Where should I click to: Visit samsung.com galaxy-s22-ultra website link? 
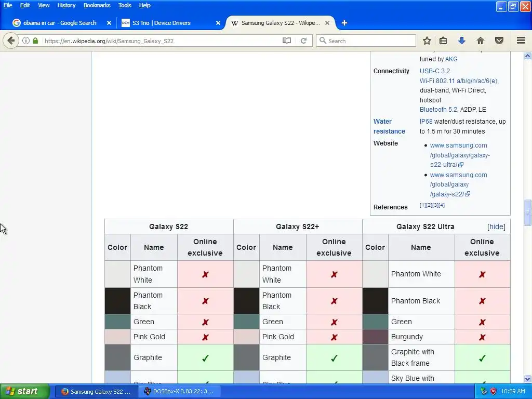pyautogui.click(x=460, y=155)
